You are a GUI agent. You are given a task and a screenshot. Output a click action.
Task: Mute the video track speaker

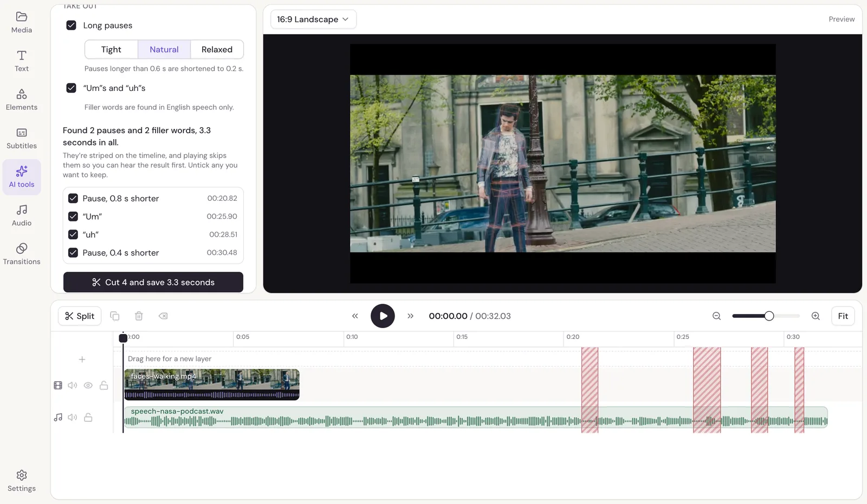click(x=73, y=385)
